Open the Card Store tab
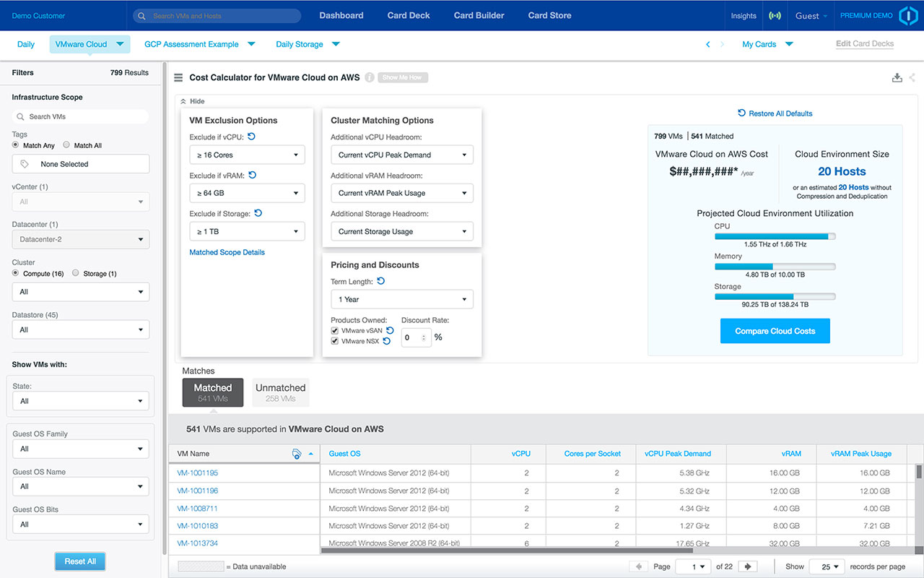924x578 pixels. [x=550, y=15]
